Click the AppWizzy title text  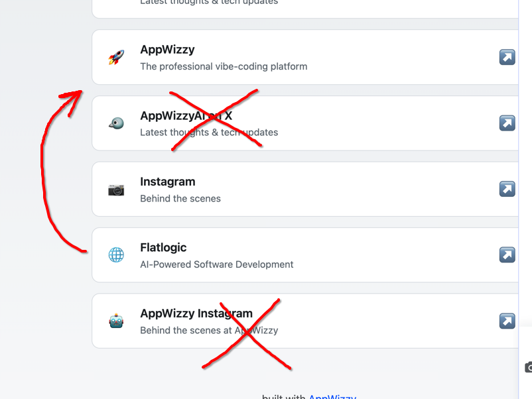pos(167,50)
